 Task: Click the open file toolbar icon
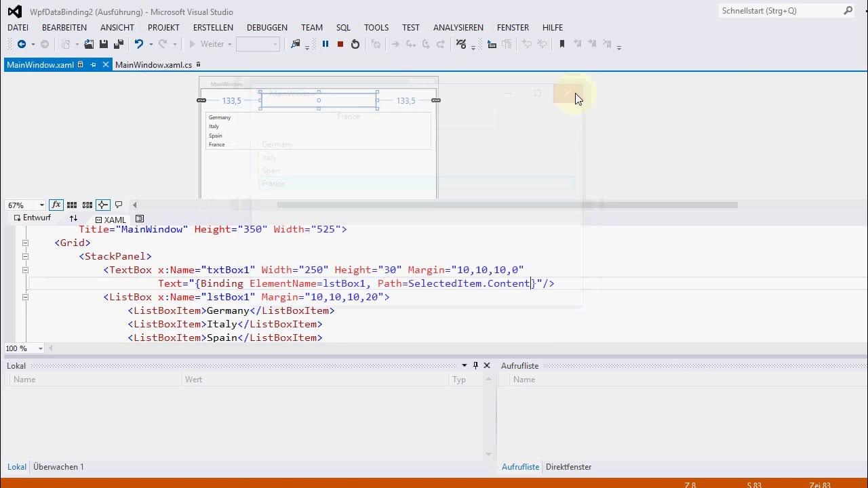tap(89, 44)
